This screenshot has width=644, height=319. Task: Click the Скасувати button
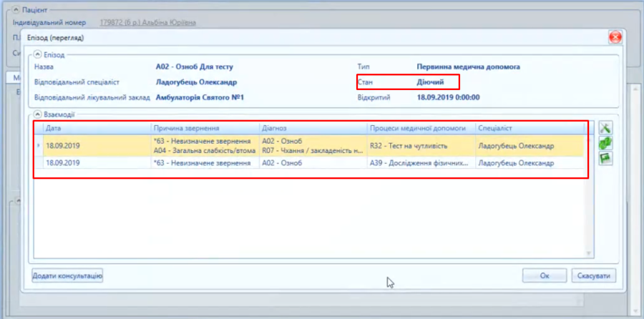pyautogui.click(x=593, y=276)
